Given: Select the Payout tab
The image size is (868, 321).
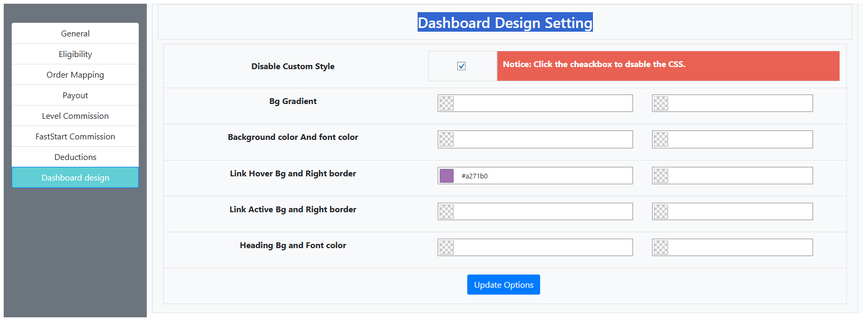Looking at the screenshot, I should click(75, 95).
